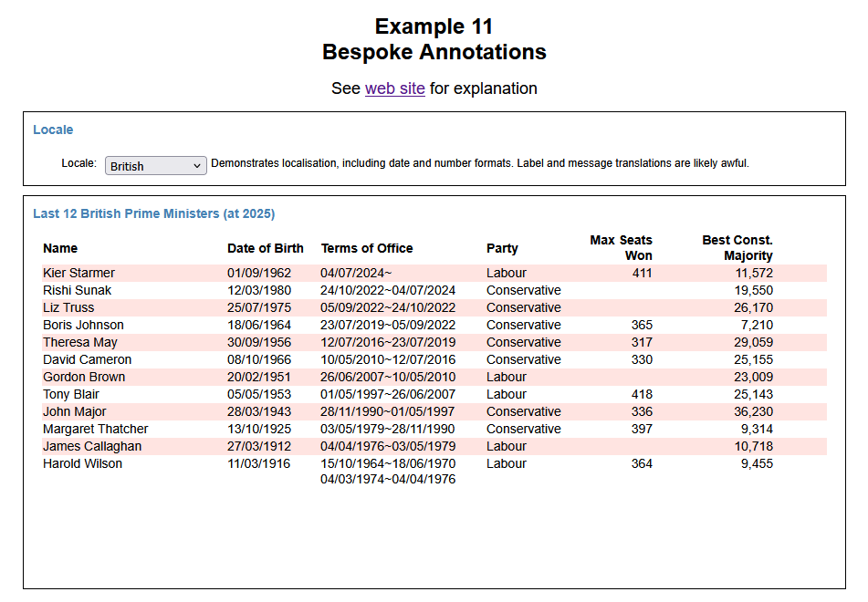
Task: Click the Best Const. Majority column header
Action: click(x=737, y=247)
